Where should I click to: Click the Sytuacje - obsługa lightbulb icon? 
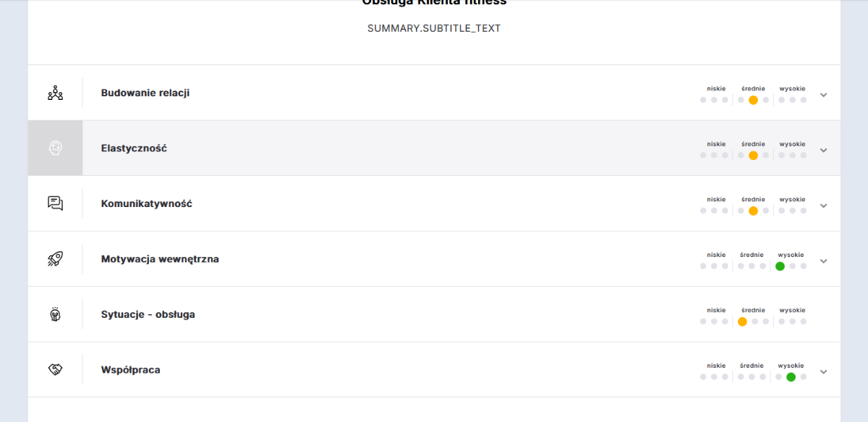point(56,314)
